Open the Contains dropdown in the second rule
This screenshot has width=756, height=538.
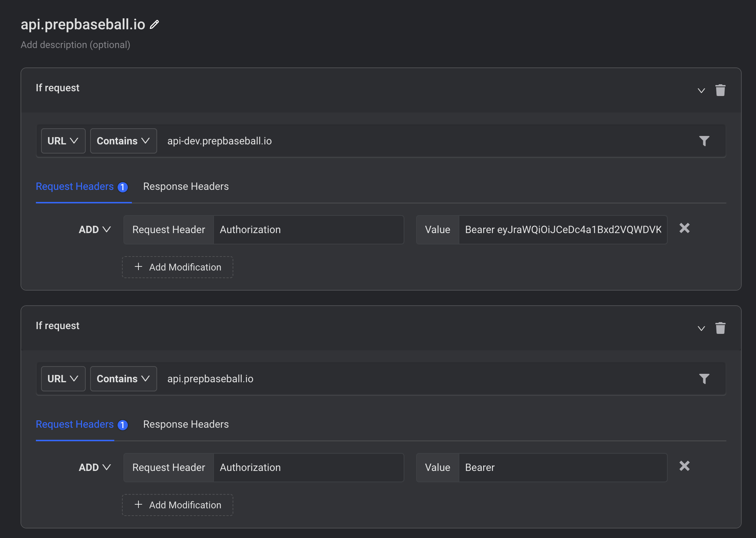(123, 379)
